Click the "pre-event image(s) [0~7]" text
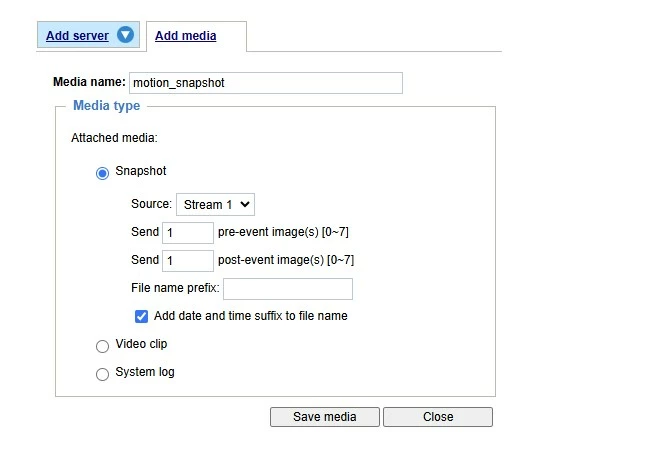Image resolution: width=645 pixels, height=454 pixels. click(283, 232)
